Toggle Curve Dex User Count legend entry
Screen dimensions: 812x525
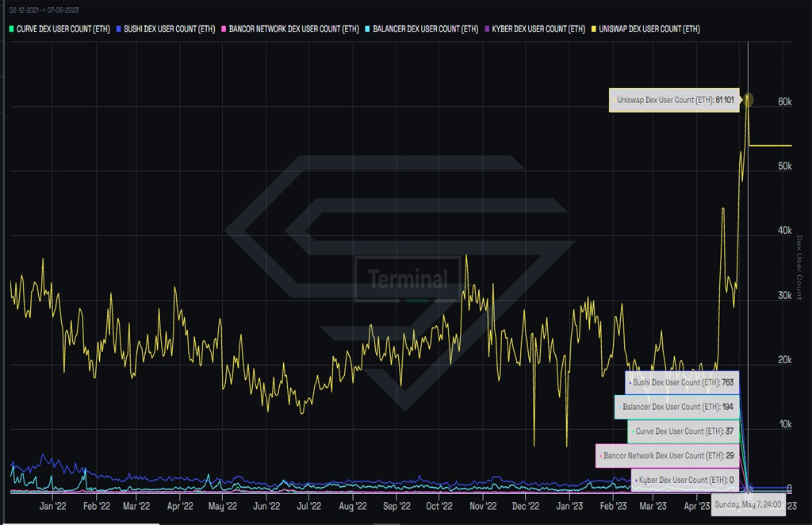(59, 29)
